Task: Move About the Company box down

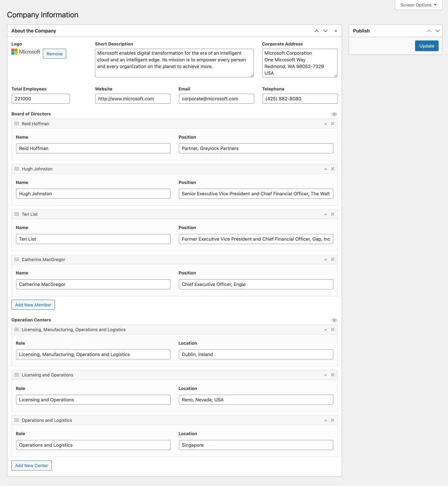Action: 325,31
